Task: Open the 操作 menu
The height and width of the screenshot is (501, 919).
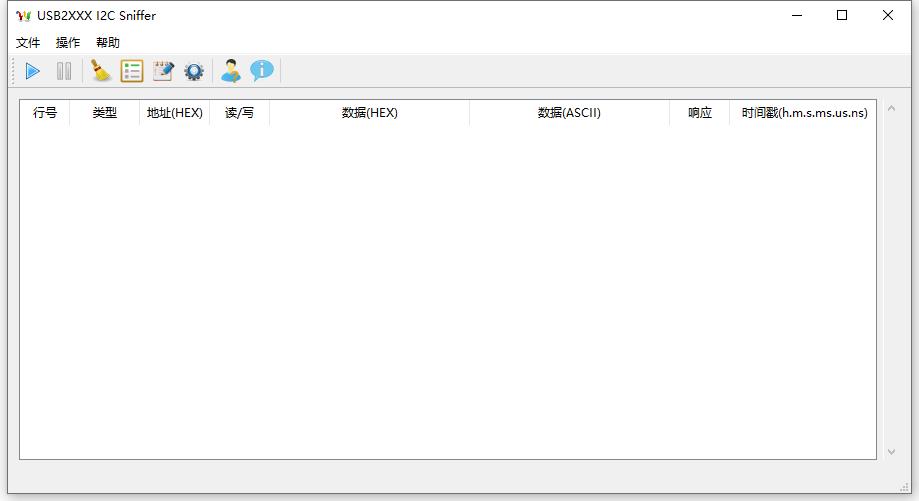Action: point(68,43)
